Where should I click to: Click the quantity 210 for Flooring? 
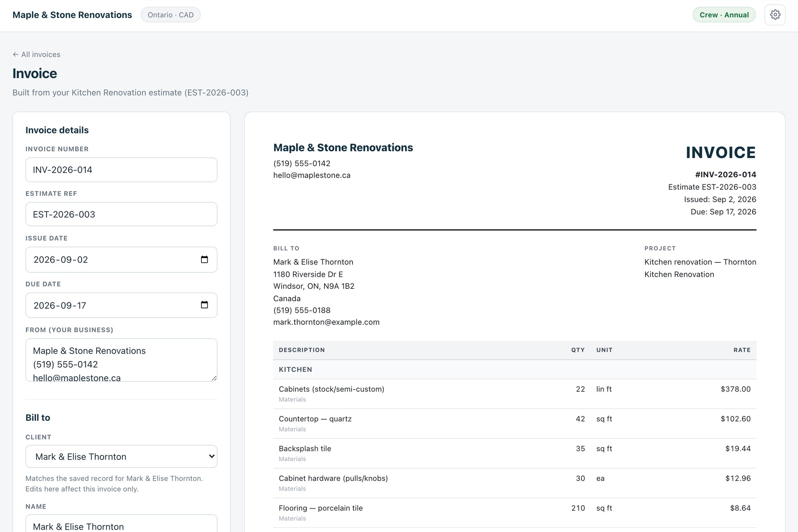(x=578, y=508)
